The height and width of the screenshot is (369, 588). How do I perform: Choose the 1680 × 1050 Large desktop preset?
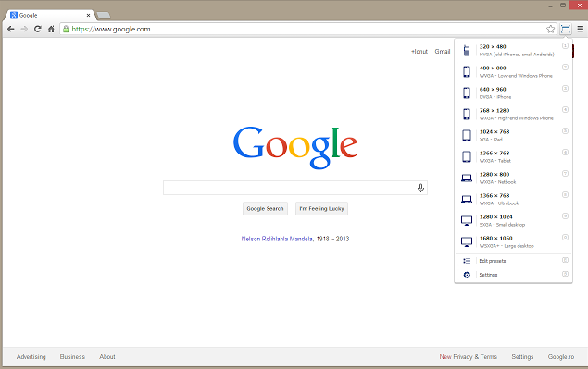coord(513,242)
